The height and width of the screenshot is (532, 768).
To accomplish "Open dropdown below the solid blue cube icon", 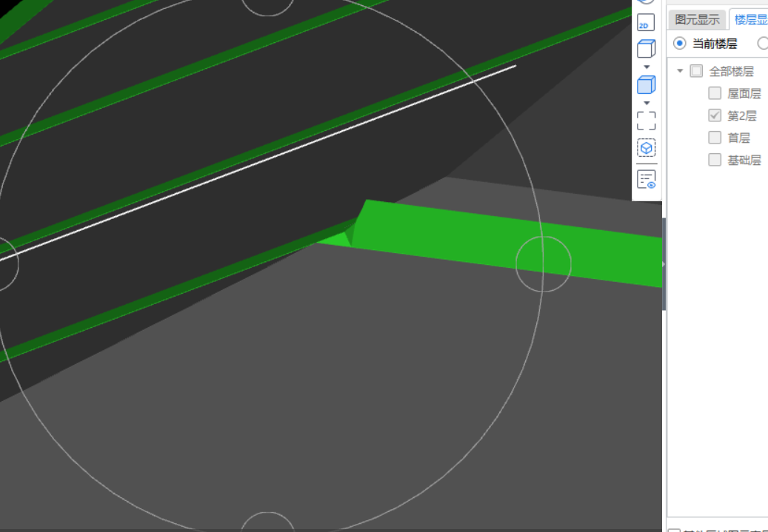I will point(647,104).
